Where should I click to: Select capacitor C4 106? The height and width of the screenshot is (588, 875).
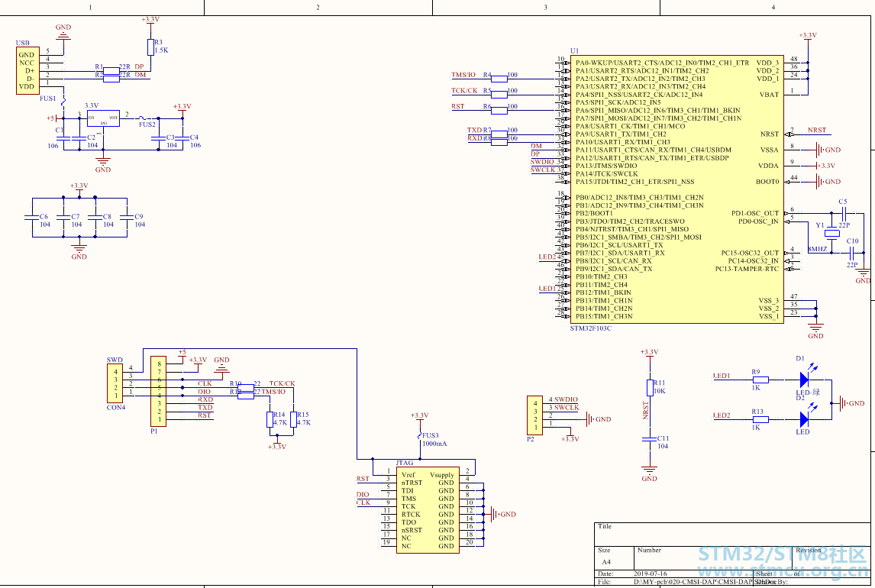(182, 137)
